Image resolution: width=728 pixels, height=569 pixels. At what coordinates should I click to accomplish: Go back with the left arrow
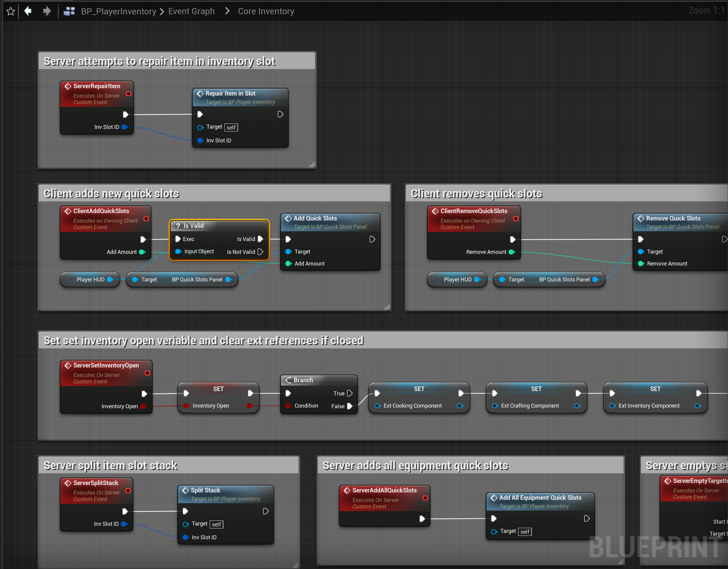tap(28, 11)
